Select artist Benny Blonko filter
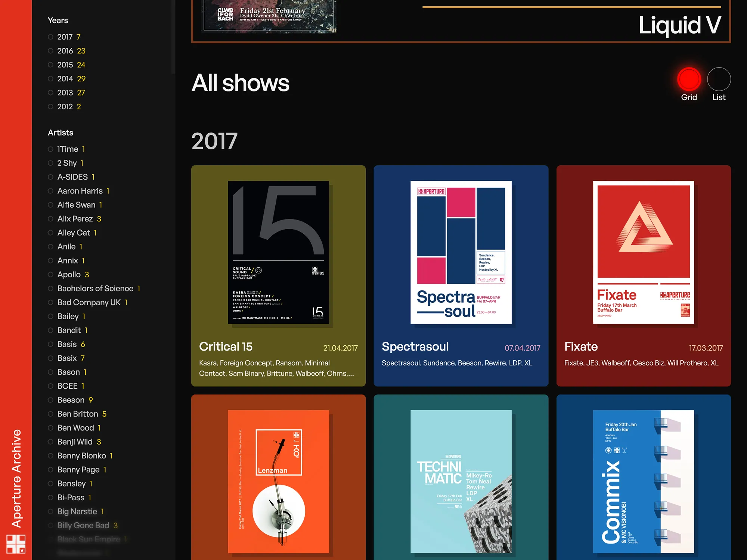This screenshot has height=560, width=747. [x=81, y=455]
